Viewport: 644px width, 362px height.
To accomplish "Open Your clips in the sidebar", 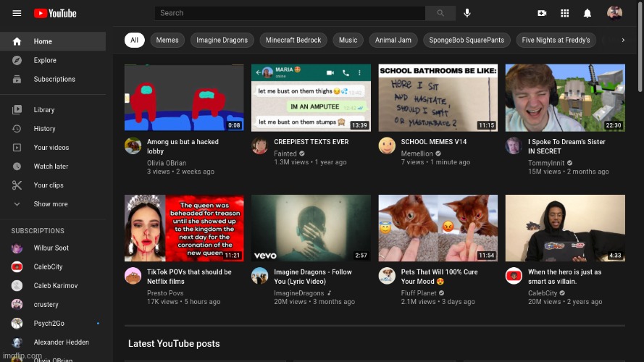I will click(53, 185).
